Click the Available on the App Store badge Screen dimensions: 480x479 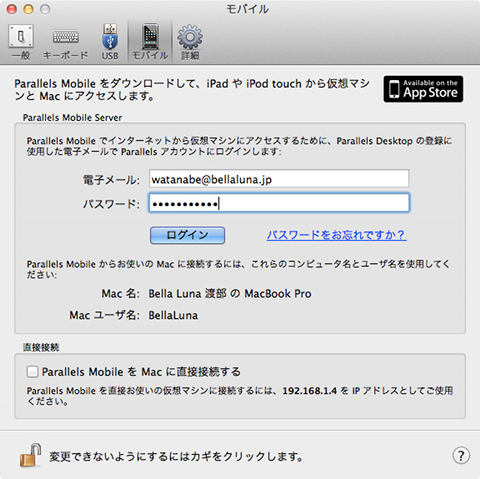coord(423,89)
